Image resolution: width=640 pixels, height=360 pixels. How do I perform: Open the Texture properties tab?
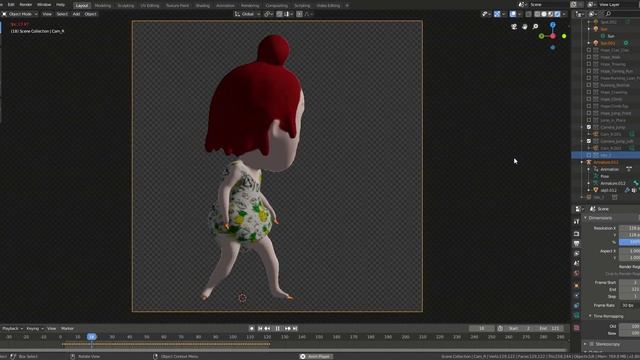click(x=576, y=328)
